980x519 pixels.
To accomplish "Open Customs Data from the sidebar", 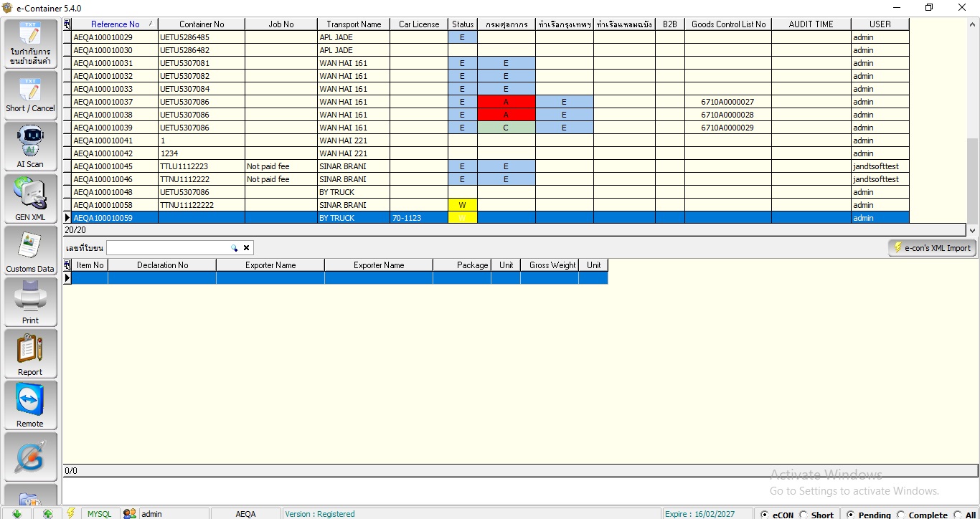I will 30,251.
